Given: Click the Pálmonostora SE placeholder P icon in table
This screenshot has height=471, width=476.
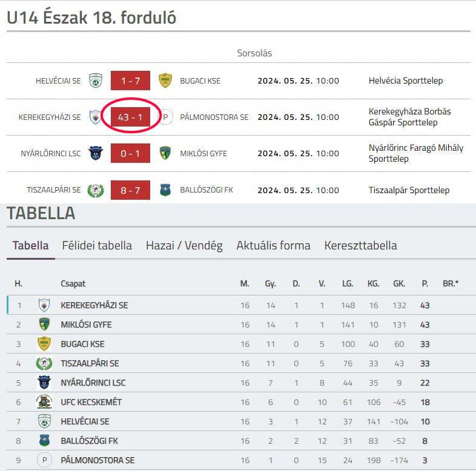Looking at the screenshot, I should click(44, 460).
